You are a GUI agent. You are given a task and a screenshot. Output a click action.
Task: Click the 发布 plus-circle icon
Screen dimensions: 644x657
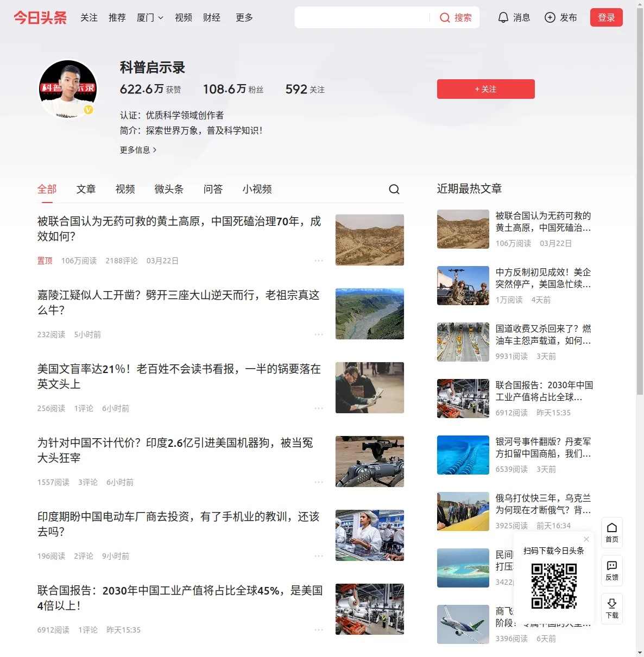pos(550,17)
